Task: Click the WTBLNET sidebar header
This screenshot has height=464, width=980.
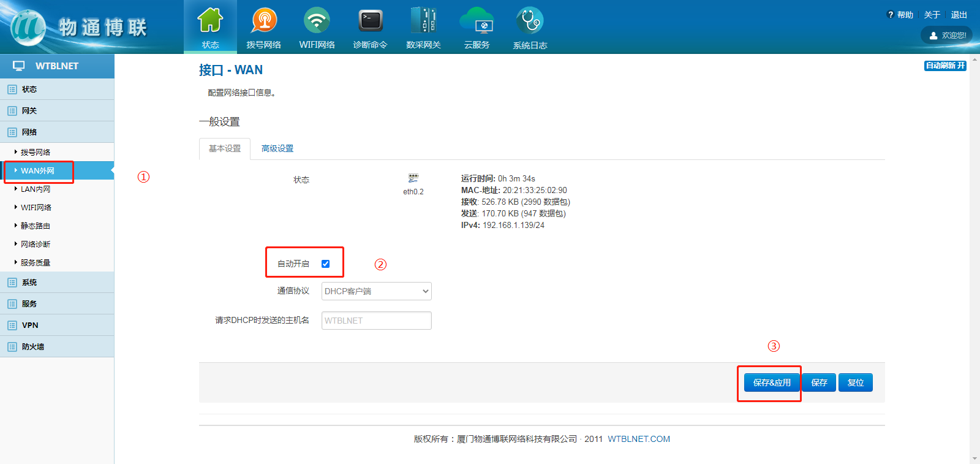Action: pyautogui.click(x=57, y=66)
